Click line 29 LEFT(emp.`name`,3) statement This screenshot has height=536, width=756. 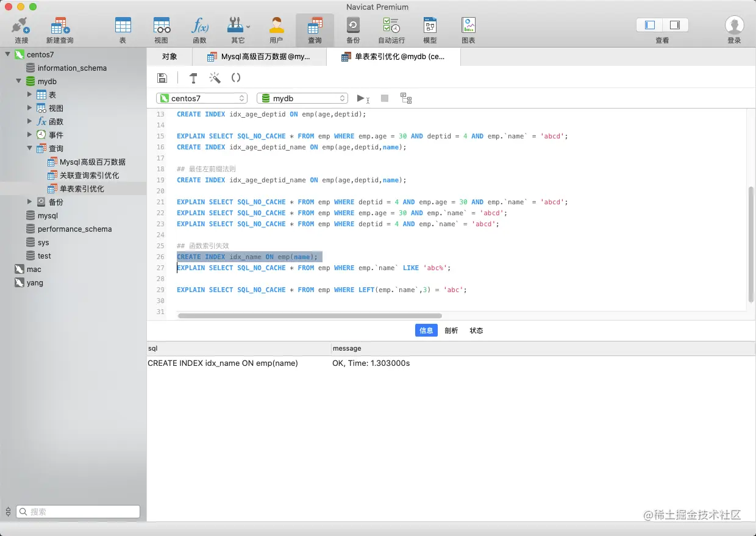pyautogui.click(x=322, y=290)
